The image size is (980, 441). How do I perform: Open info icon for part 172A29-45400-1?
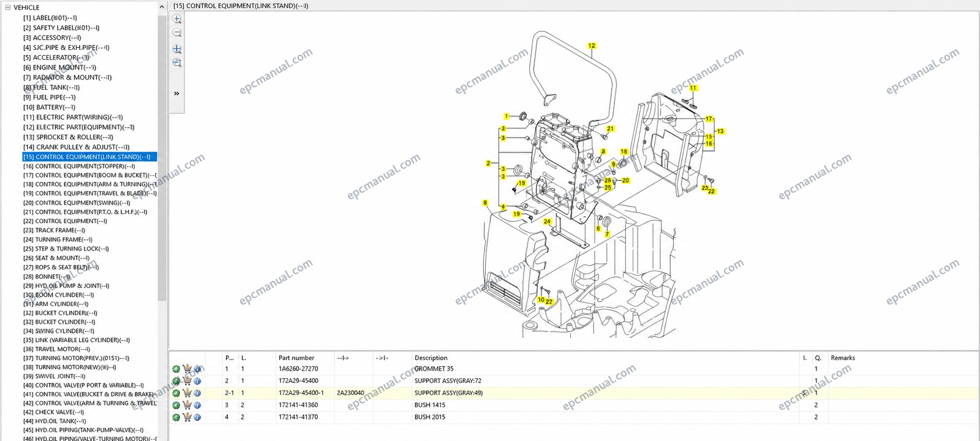(197, 393)
